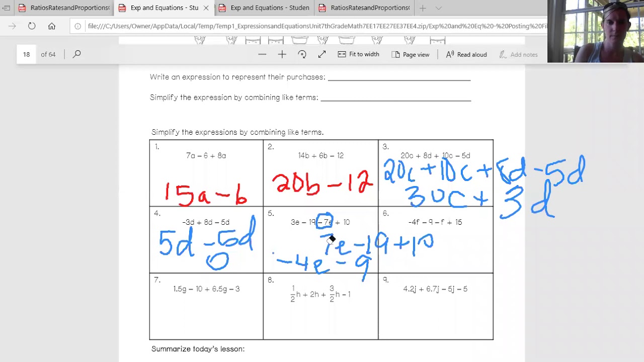Start Read aloud
The height and width of the screenshot is (362, 644).
(466, 54)
